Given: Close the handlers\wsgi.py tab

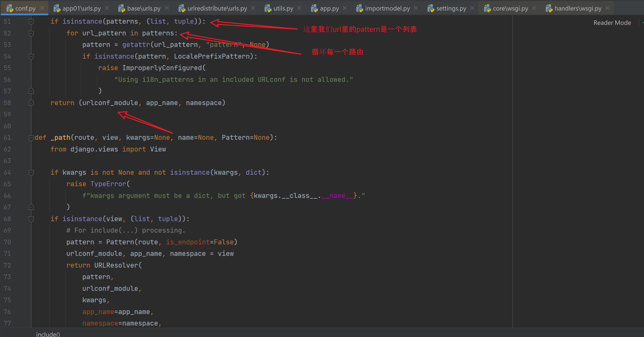Looking at the screenshot, I should click(607, 8).
